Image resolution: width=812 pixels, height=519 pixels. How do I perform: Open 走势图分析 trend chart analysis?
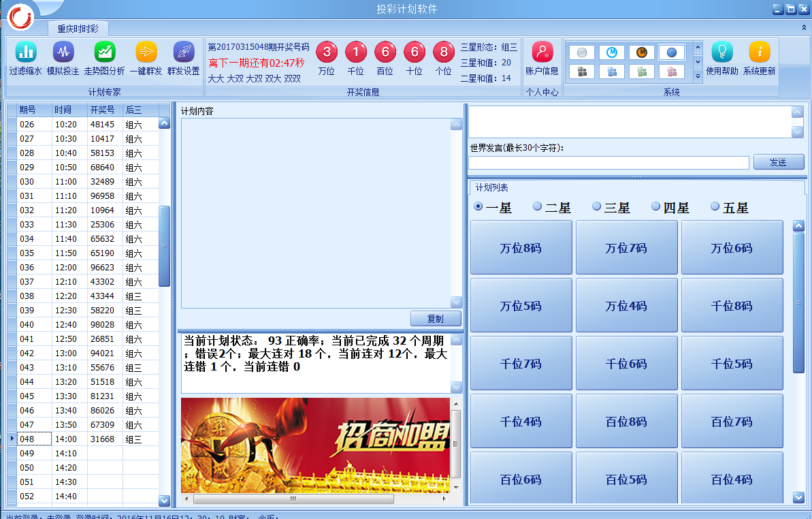[x=104, y=59]
